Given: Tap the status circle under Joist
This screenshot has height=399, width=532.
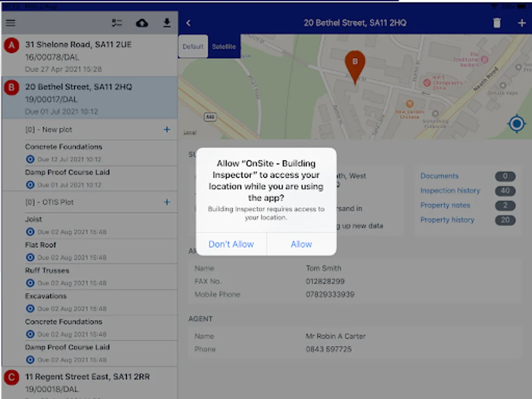Looking at the screenshot, I should (30, 231).
